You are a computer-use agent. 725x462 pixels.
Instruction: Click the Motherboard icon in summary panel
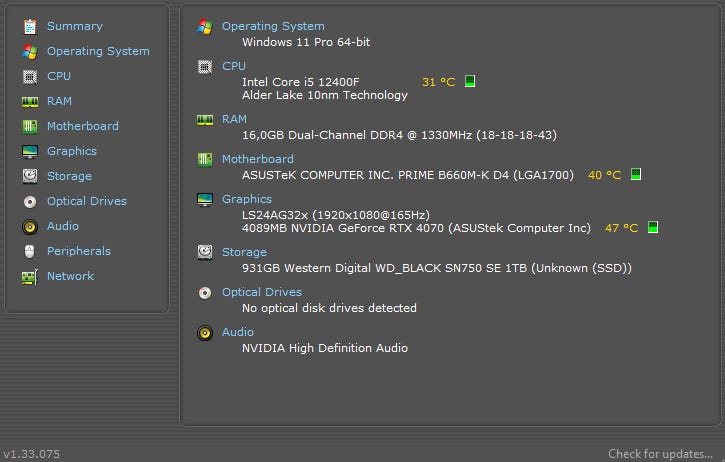click(205, 160)
